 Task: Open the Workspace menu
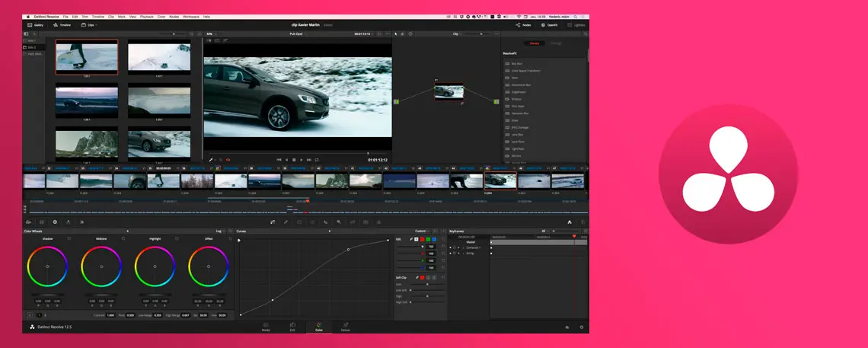coord(192,18)
